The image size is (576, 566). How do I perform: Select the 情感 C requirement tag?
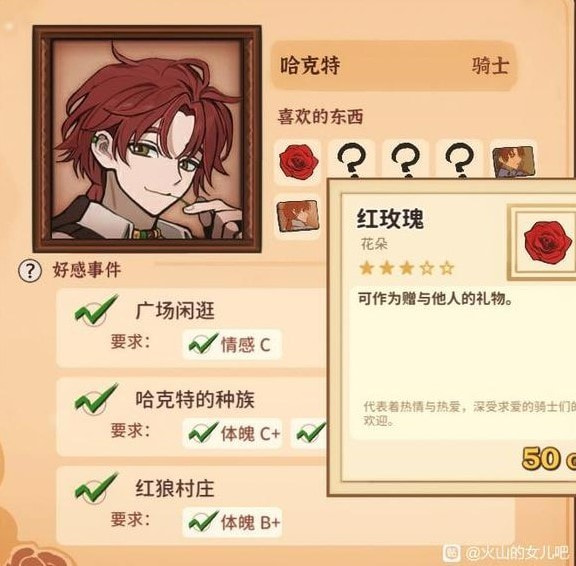tap(232, 345)
